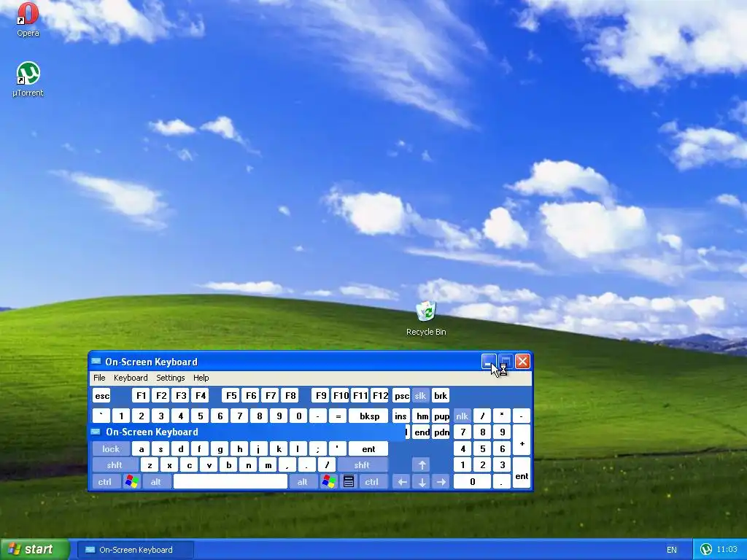Click the EN language indicator
This screenshot has width=747, height=560.
click(x=671, y=550)
